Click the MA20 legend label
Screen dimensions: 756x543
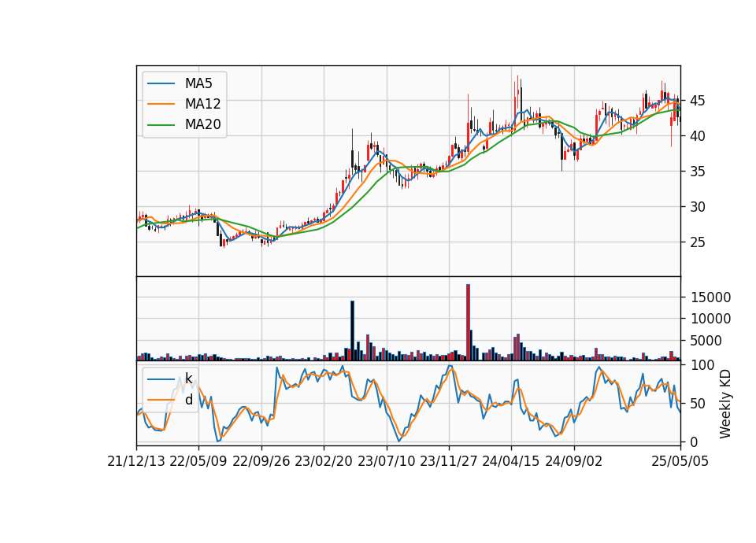202,124
